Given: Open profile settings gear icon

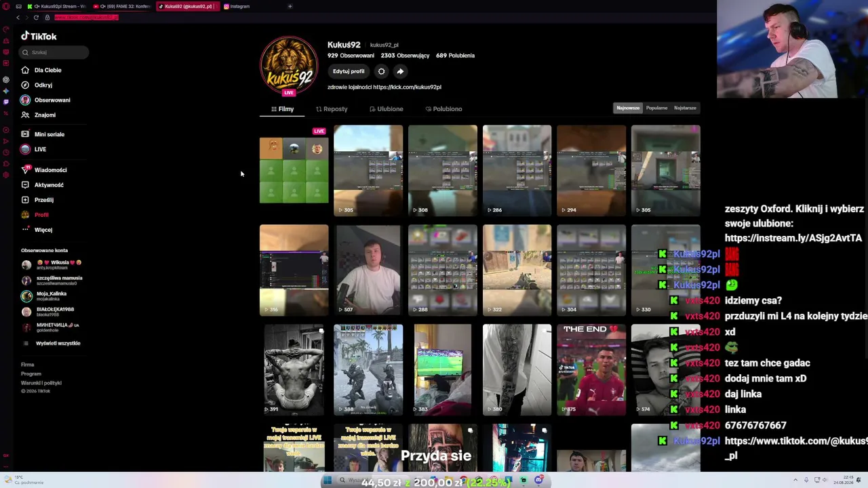Looking at the screenshot, I should click(x=381, y=71).
